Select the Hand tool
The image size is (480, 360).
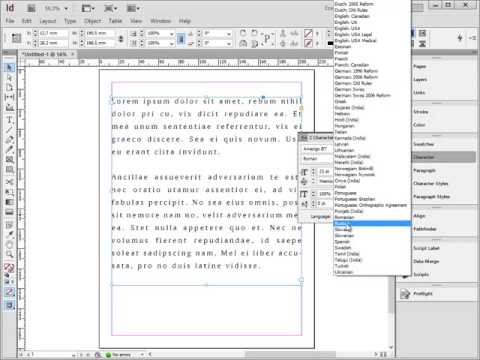click(9, 244)
